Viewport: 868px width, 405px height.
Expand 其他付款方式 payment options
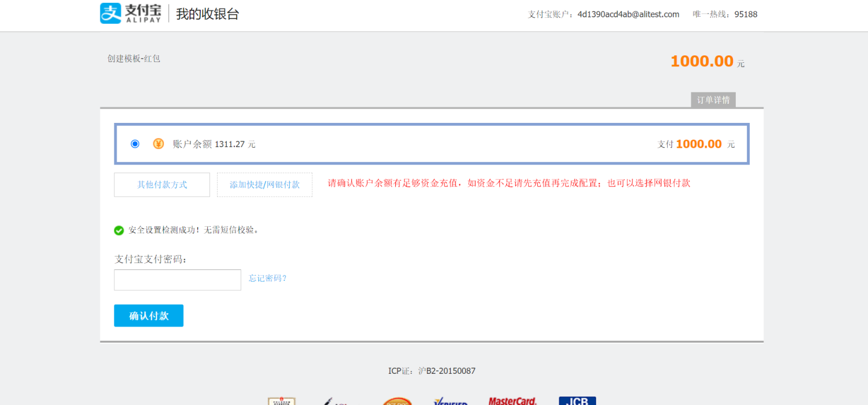tap(162, 185)
